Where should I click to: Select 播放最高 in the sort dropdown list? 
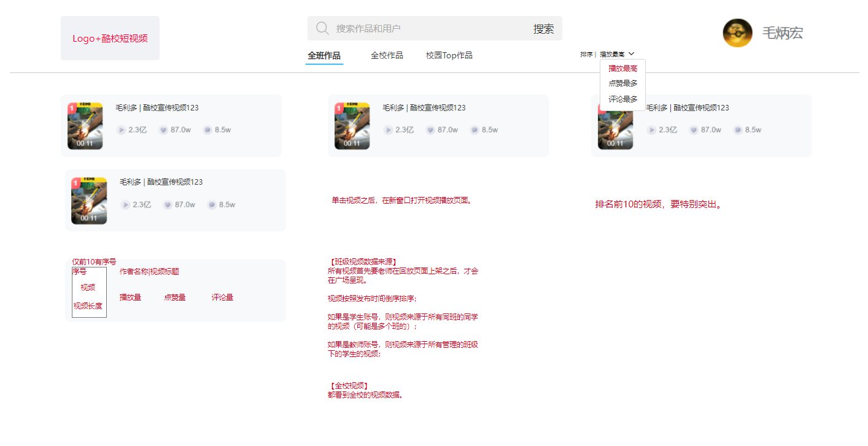click(622, 68)
